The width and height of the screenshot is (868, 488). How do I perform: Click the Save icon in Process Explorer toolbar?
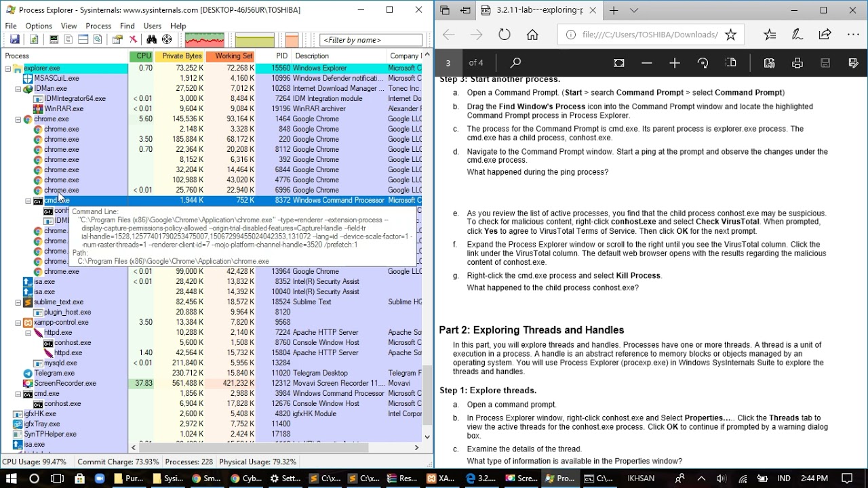pyautogui.click(x=14, y=40)
